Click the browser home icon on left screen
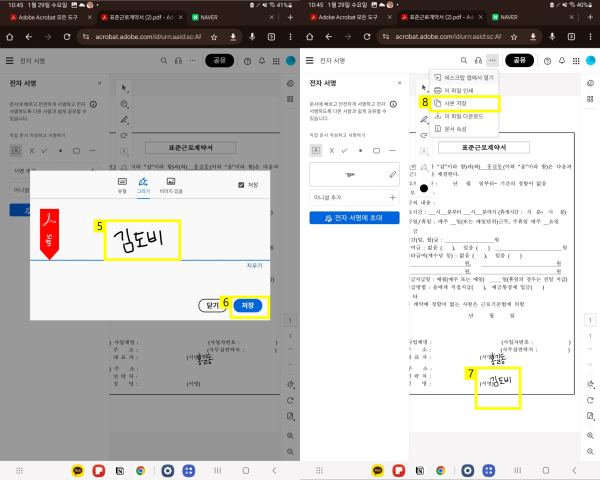 click(x=10, y=37)
